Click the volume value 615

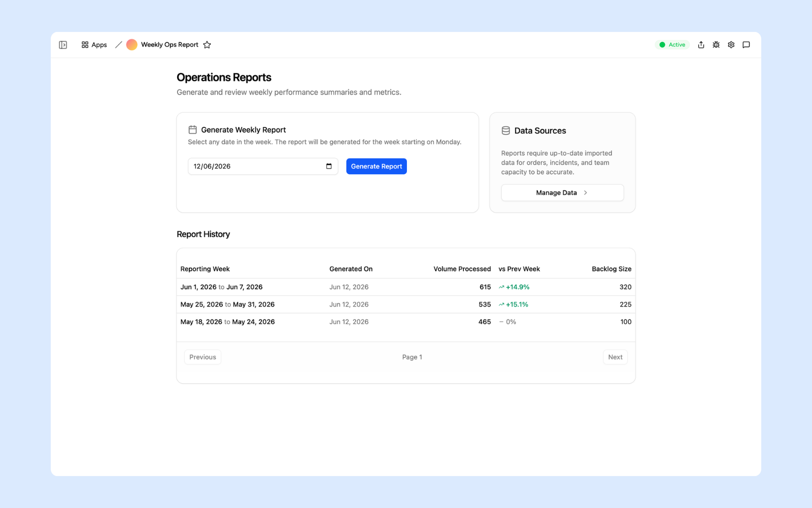coord(485,287)
